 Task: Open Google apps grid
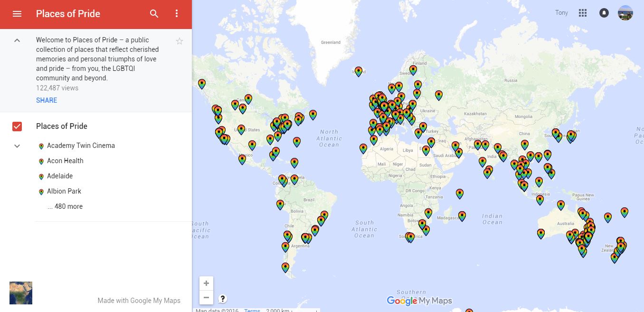(x=583, y=13)
